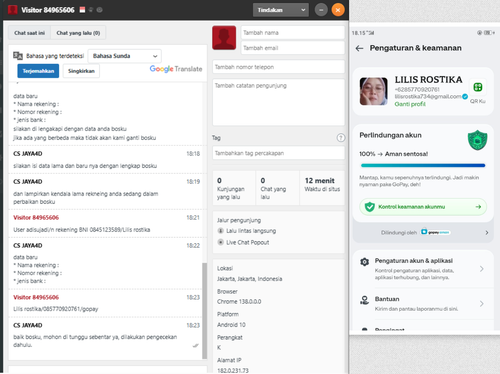Click the Google Translate logo
The height and width of the screenshot is (374, 500).
(x=176, y=69)
